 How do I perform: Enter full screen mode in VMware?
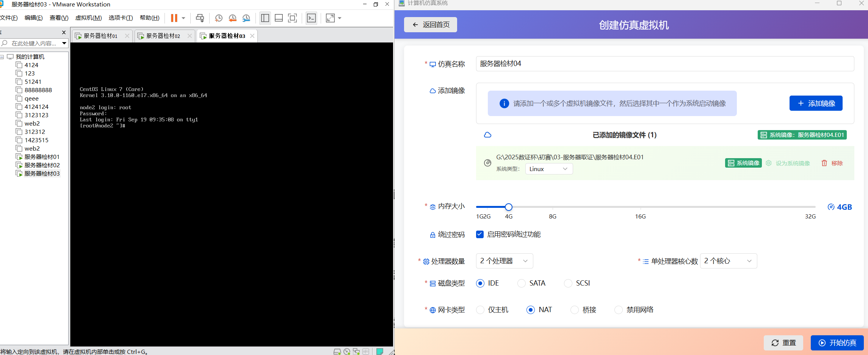click(292, 18)
